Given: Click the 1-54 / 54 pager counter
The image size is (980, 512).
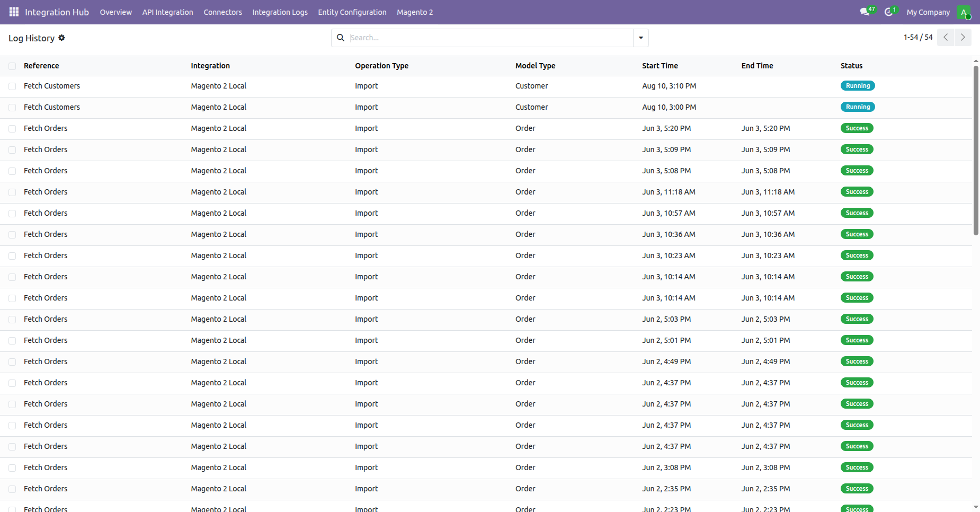Looking at the screenshot, I should pyautogui.click(x=918, y=37).
